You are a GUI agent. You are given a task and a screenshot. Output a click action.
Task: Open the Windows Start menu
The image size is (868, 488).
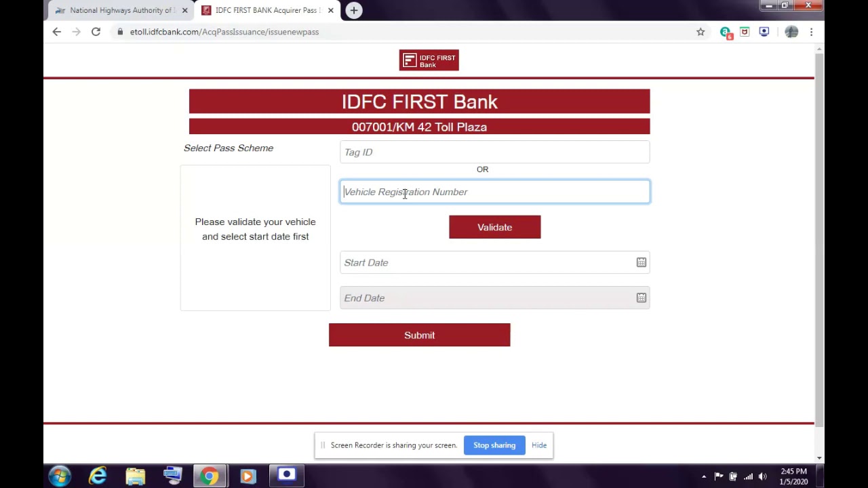coord(60,476)
